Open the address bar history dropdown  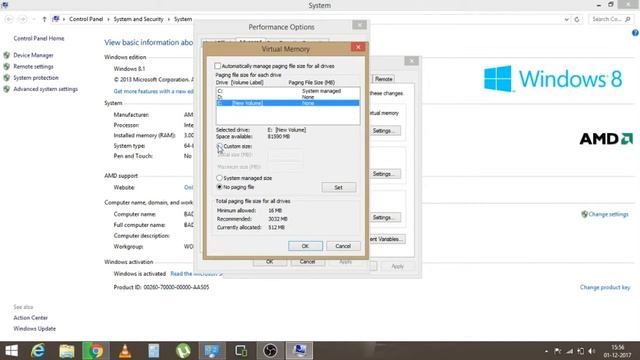[x=567, y=19]
